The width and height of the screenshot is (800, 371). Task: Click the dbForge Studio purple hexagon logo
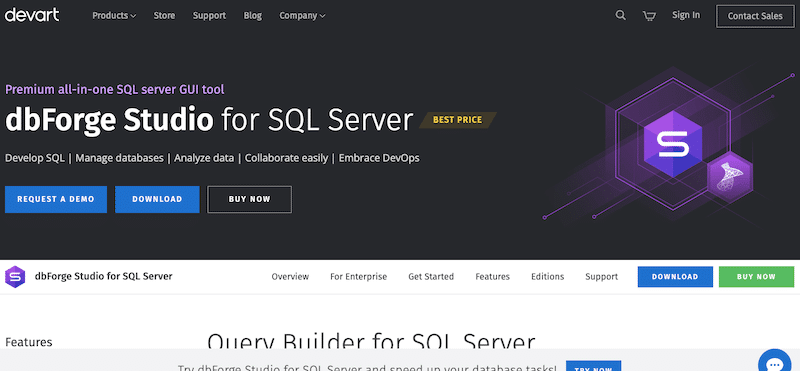tap(15, 277)
